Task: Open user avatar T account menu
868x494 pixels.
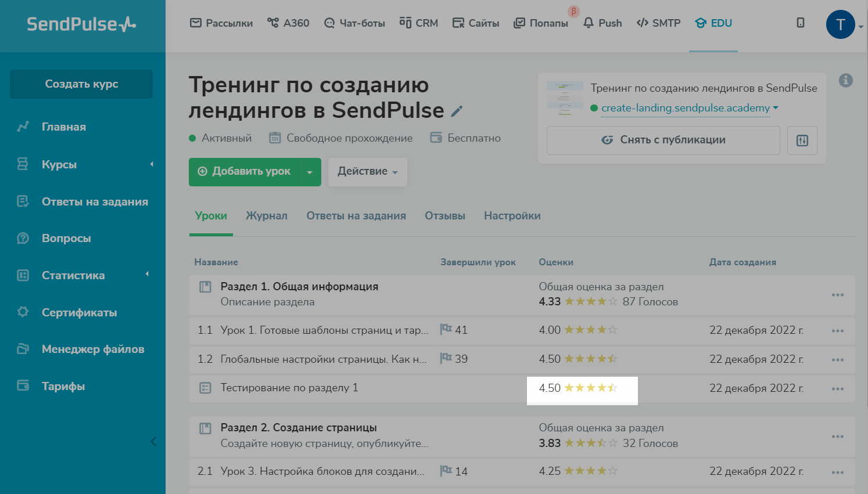Action: tap(840, 24)
